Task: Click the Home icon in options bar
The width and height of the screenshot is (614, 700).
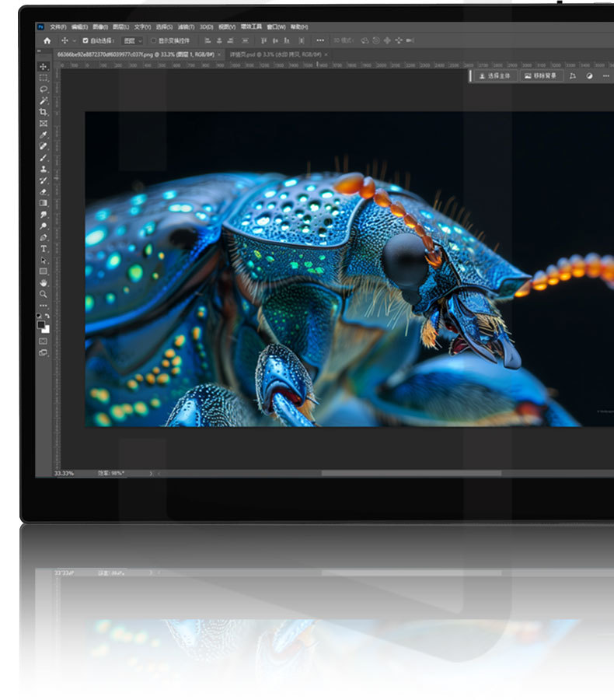Action: coord(47,40)
